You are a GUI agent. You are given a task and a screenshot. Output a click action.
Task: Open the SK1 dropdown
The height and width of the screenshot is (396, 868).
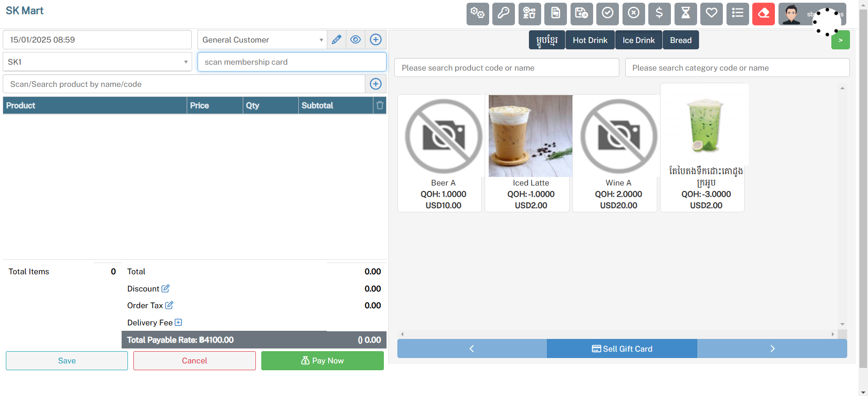tap(97, 62)
